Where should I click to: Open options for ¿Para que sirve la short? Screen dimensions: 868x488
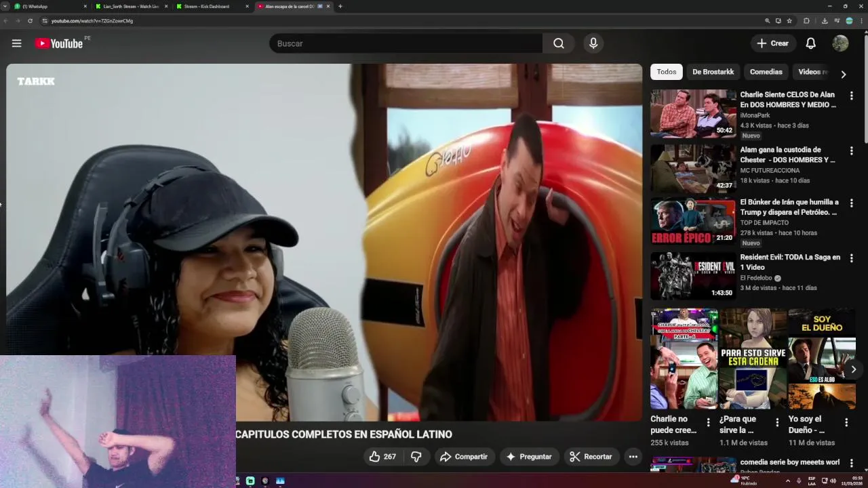[777, 422]
